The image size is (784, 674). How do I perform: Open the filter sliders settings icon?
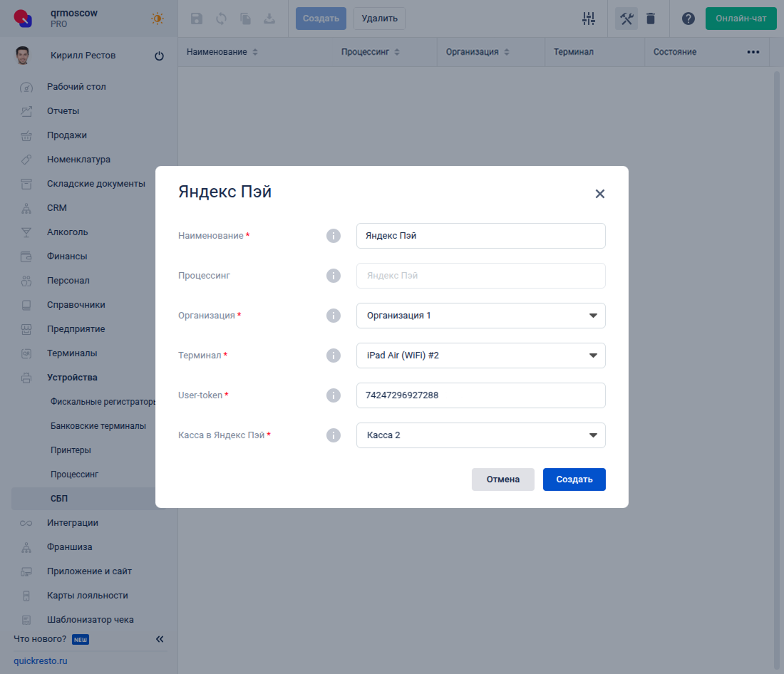[x=588, y=19]
